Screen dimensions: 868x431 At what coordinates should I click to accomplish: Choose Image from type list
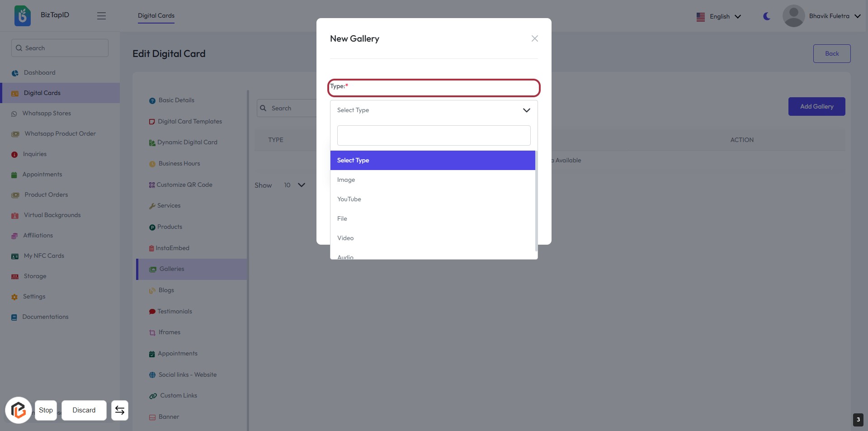click(346, 180)
